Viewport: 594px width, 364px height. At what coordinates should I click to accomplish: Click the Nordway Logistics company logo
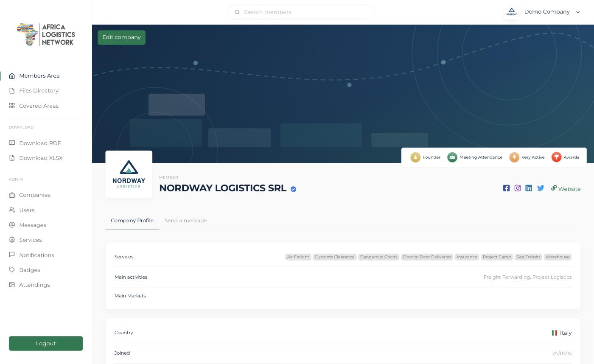click(x=129, y=174)
